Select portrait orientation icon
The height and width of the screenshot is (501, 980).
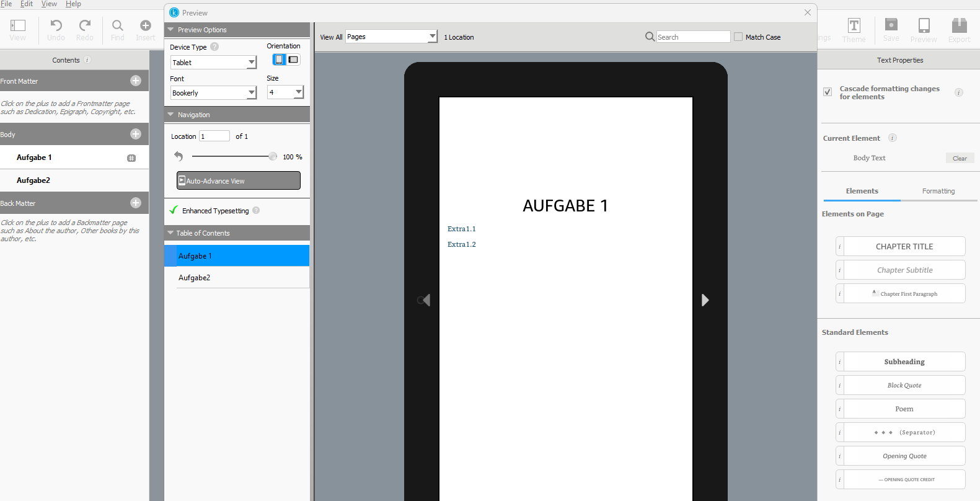pos(279,60)
